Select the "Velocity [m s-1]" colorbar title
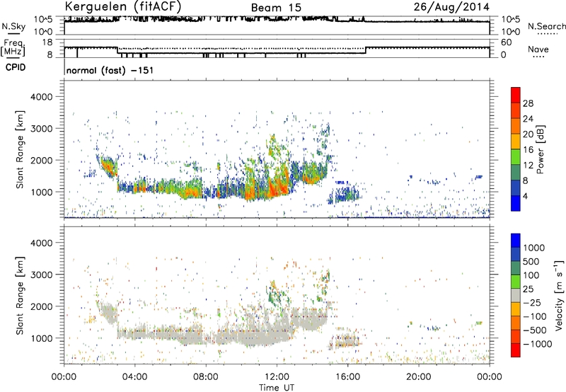Screen dimensions: 566x392 click(x=559, y=295)
